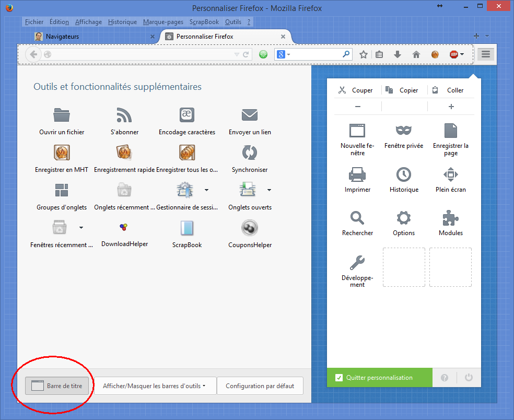
Task: Click the home toolbar icon
Action: (x=416, y=54)
